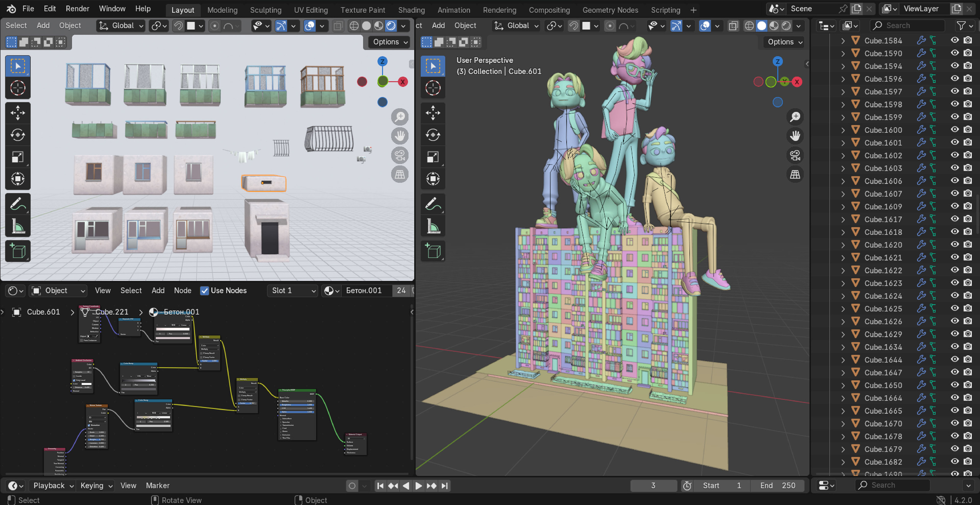Open the Render menu
This screenshot has width=980, height=505.
pyautogui.click(x=77, y=9)
